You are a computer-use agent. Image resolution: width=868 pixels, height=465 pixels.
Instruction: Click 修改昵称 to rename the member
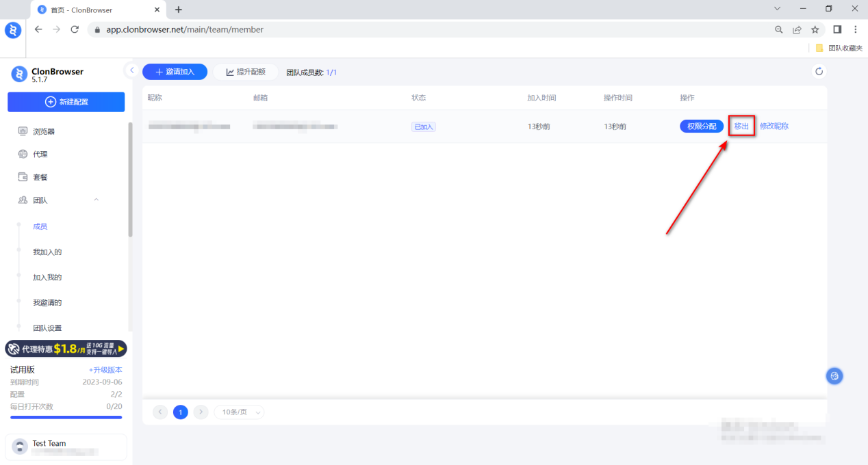(x=774, y=127)
